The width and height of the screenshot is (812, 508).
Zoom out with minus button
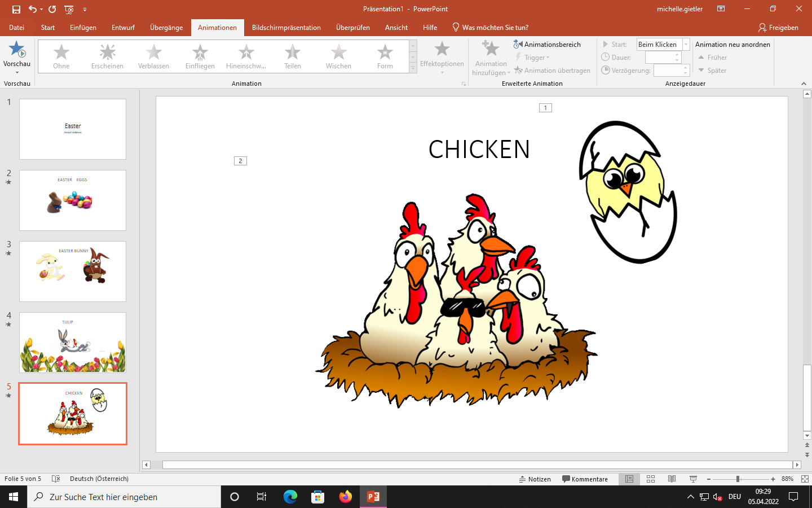(709, 479)
